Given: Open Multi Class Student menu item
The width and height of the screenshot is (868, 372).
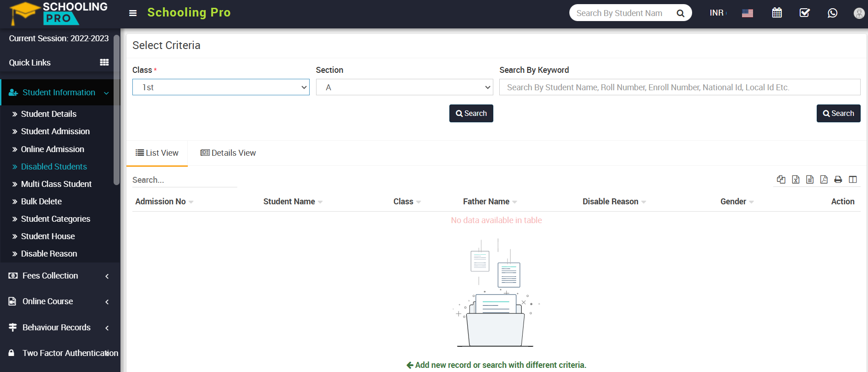Looking at the screenshot, I should (x=56, y=184).
